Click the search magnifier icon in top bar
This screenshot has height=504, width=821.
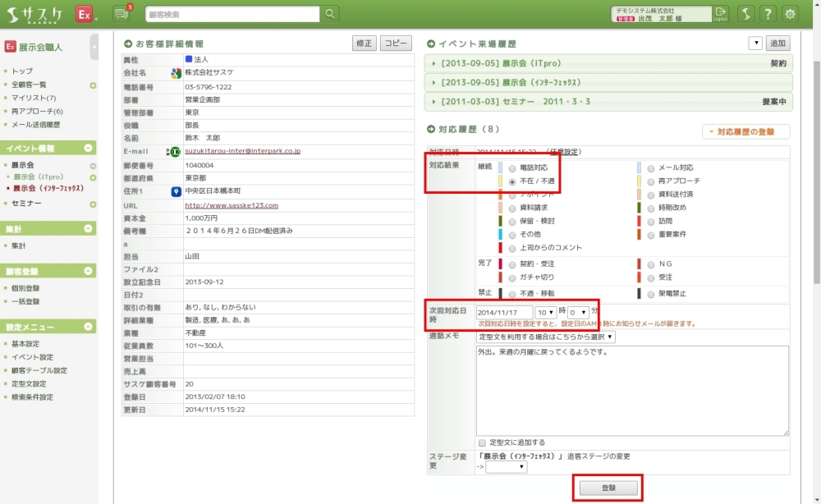329,14
